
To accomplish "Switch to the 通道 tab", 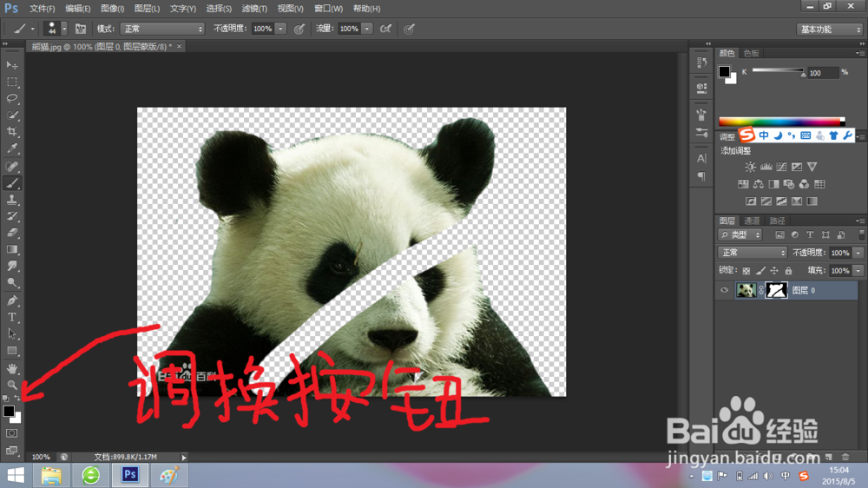I will pos(752,221).
